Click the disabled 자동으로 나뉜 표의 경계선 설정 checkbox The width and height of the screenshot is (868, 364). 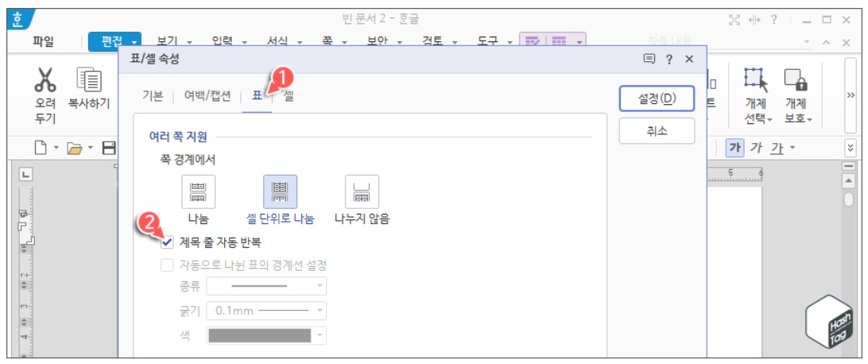click(167, 265)
